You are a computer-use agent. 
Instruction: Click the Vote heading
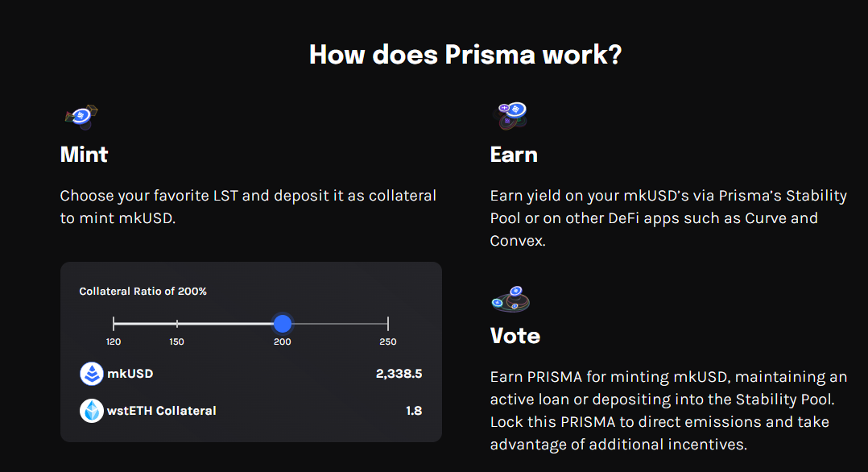[515, 336]
